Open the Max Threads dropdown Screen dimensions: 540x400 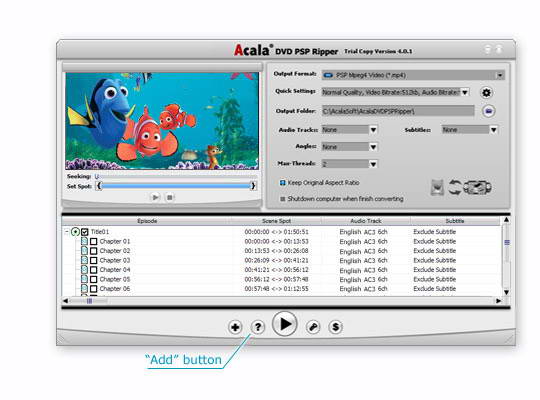click(x=373, y=164)
